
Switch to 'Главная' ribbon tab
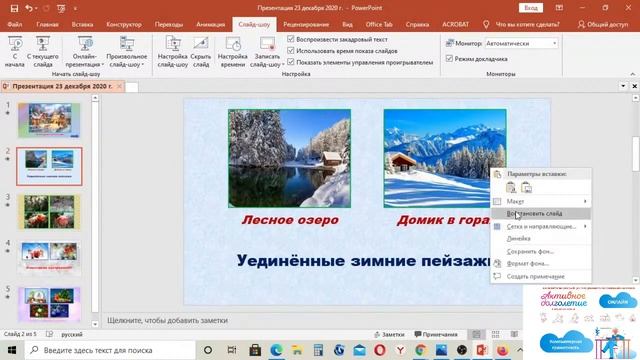[47, 24]
